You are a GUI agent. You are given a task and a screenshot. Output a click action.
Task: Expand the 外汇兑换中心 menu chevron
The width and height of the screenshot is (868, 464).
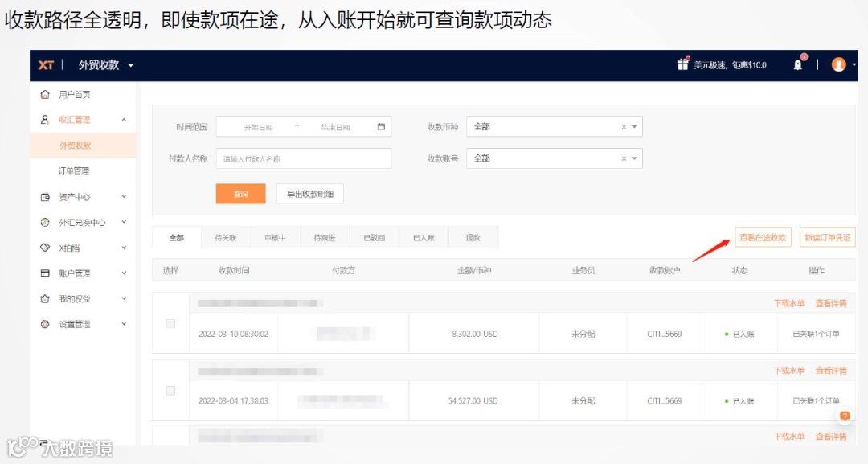[x=124, y=222]
